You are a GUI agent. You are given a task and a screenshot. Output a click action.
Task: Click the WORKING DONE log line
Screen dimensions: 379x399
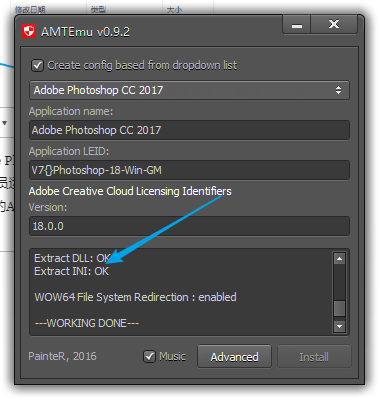point(87,323)
